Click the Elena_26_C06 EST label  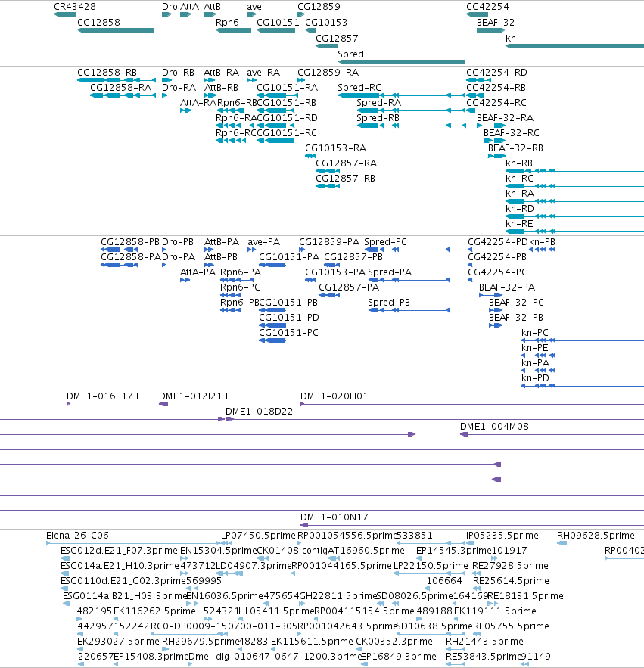[77, 536]
